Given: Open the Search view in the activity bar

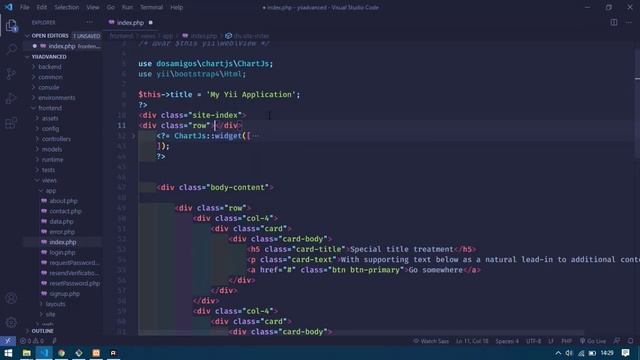Looking at the screenshot, I should 11,49.
